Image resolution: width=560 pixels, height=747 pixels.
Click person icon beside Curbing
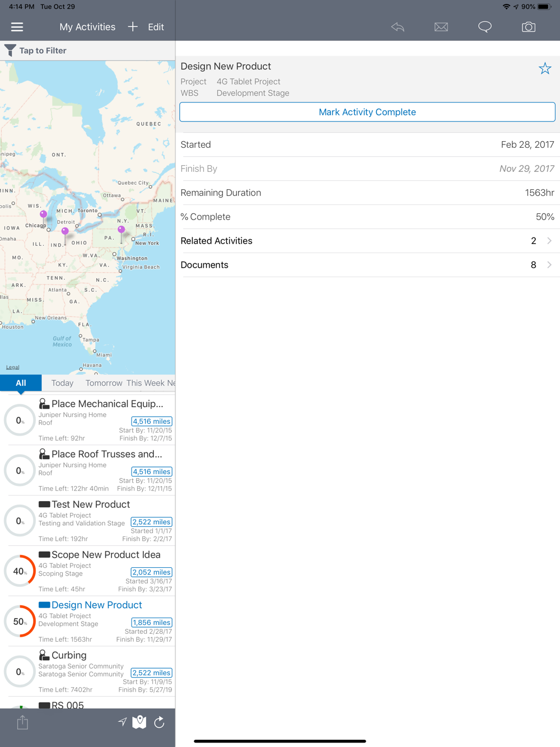[44, 655]
